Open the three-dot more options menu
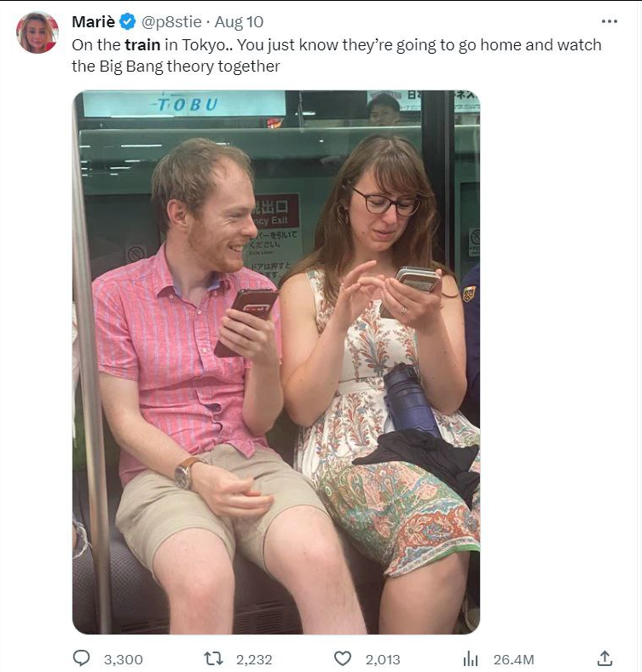 click(x=610, y=21)
